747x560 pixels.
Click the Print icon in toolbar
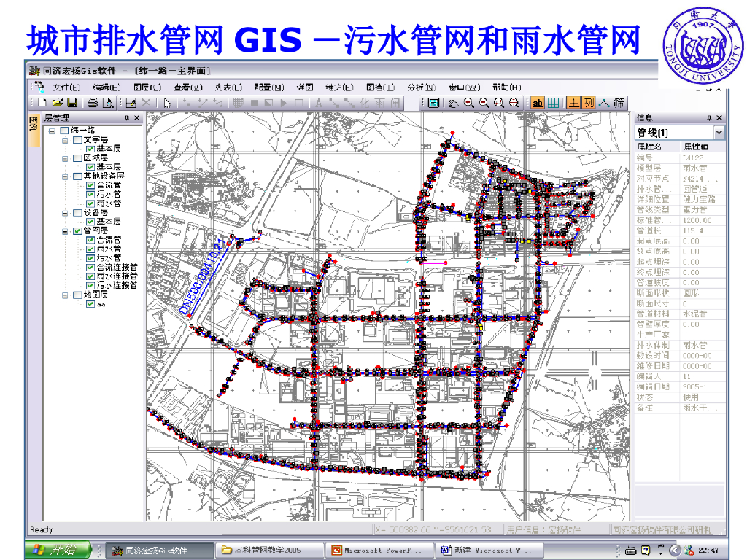[x=93, y=103]
